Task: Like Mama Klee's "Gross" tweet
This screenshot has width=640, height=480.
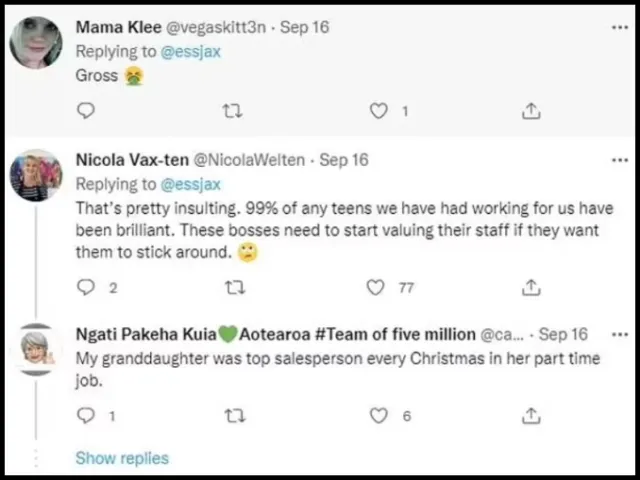Action: pos(378,111)
